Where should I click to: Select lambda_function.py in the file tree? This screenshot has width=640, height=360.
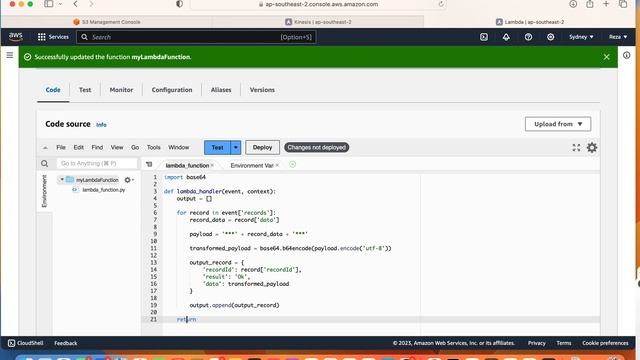point(104,190)
